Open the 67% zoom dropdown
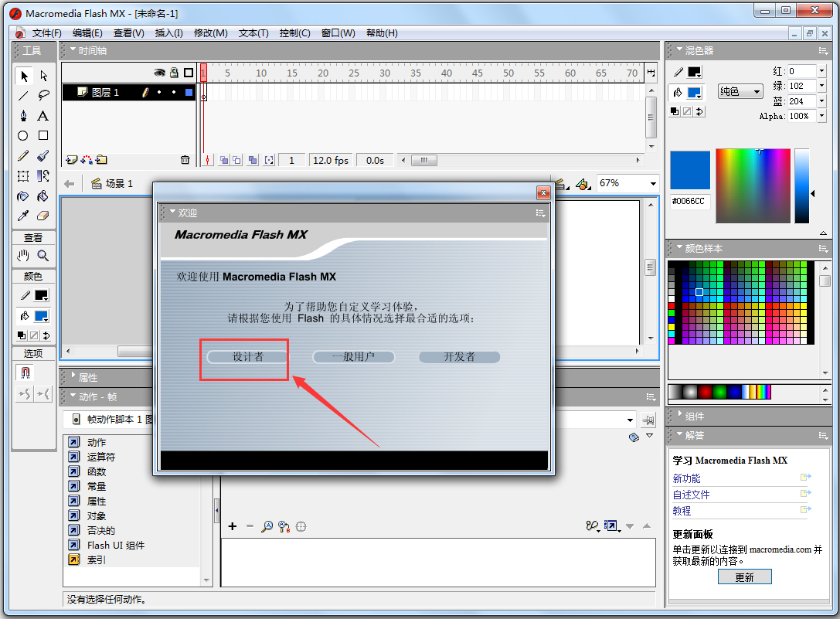Viewport: 840px width, 619px height. pyautogui.click(x=653, y=183)
